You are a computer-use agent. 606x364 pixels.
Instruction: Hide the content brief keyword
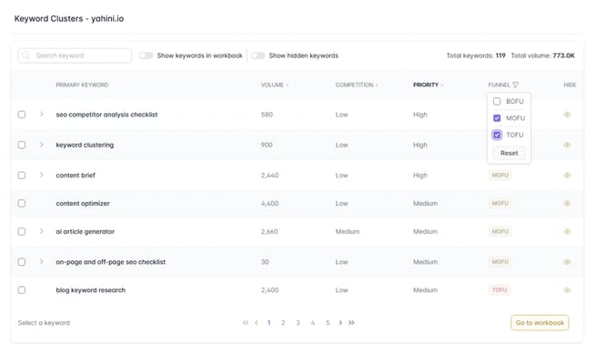(567, 175)
